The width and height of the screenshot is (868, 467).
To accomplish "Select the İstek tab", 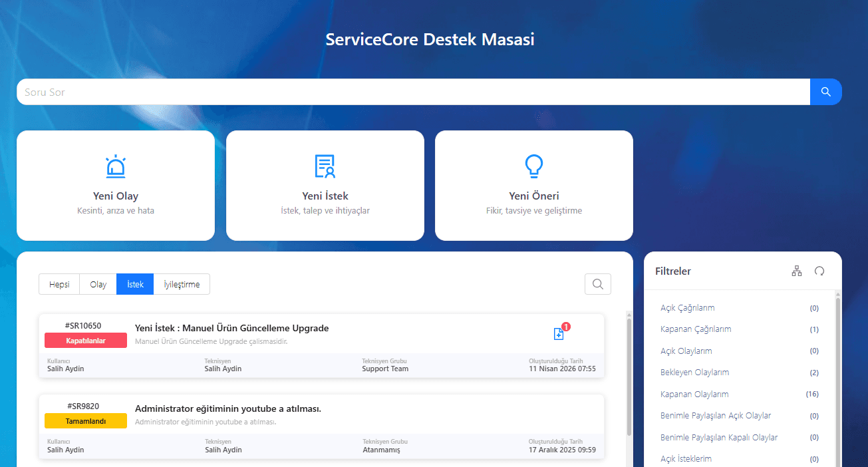I will tap(135, 284).
